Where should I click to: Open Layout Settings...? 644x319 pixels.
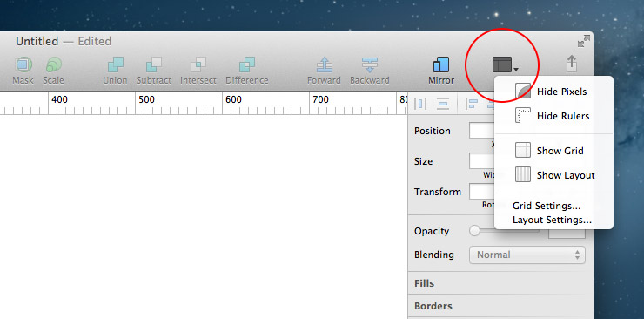(552, 220)
